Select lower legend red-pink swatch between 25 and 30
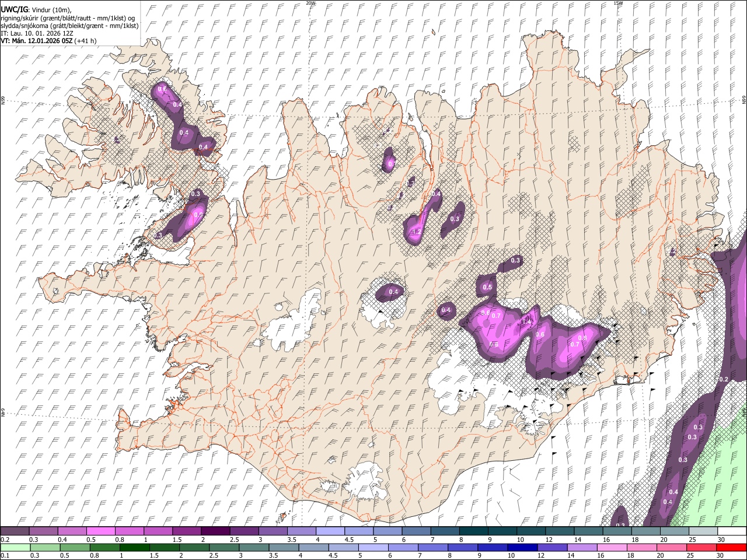Screen dimensions: 747x560 702,548
